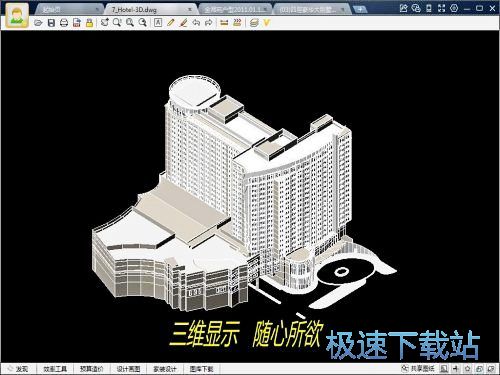Close the third drawing tab
Viewport: 500px width, 375px height.
[265, 9]
